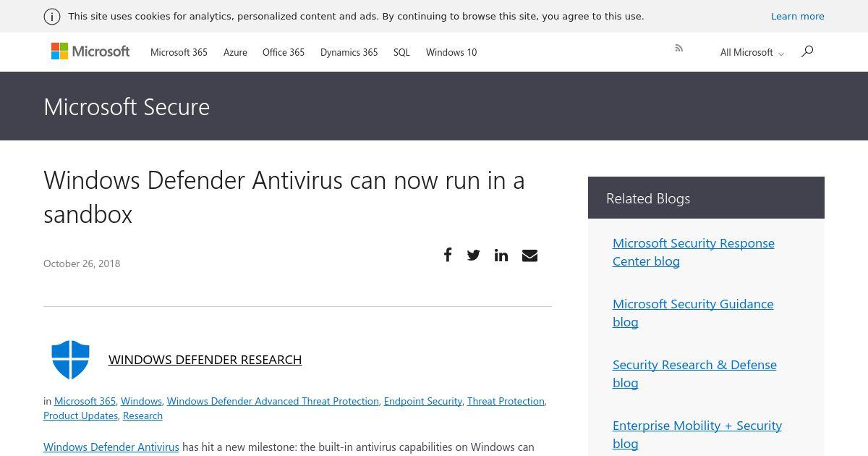The height and width of the screenshot is (456, 868).
Task: Open the Threat Protection category link
Action: click(x=506, y=401)
